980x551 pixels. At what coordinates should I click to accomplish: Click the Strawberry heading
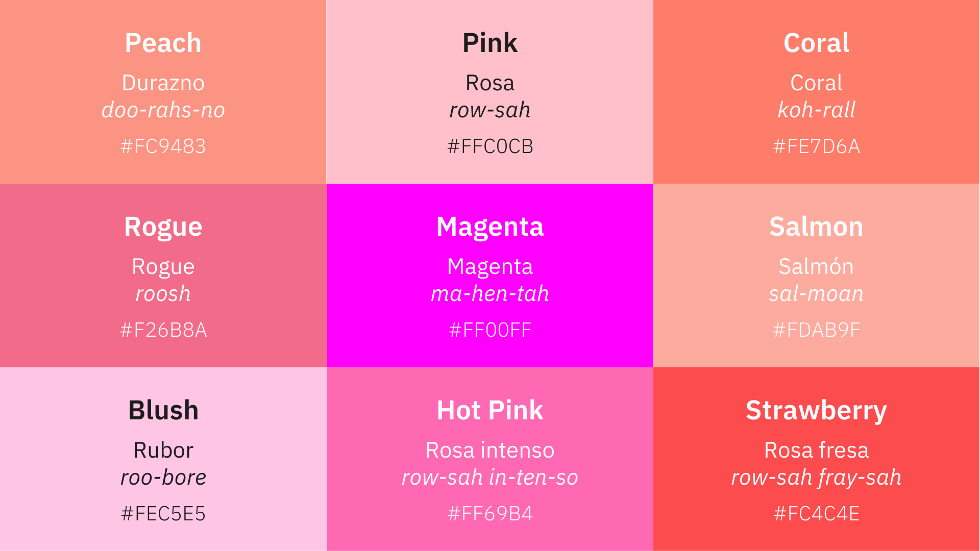coord(816,411)
